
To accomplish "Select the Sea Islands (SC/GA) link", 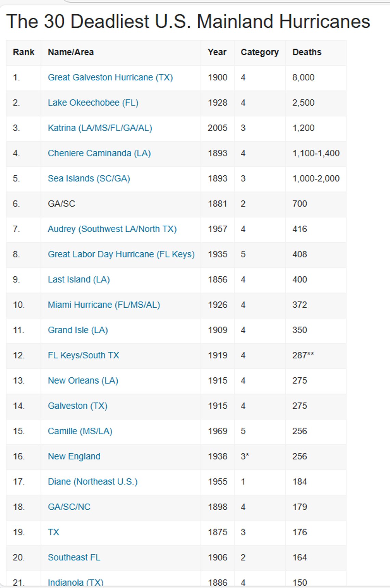I will coord(89,179).
